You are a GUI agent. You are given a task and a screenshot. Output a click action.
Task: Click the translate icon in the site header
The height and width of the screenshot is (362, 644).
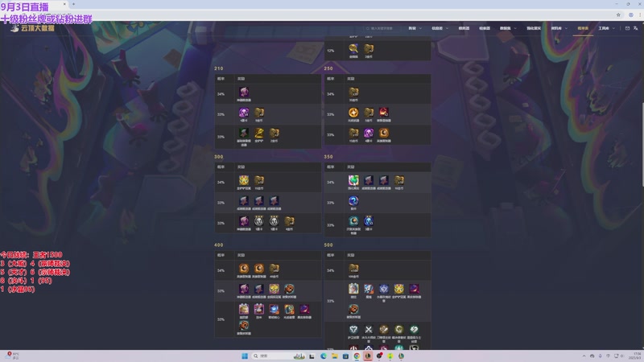click(x=635, y=28)
